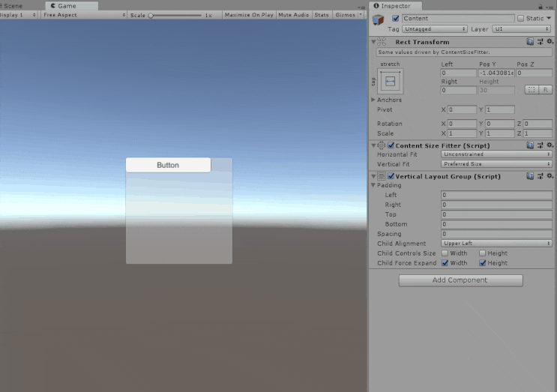Adjust the Game view Scale slider
This screenshot has height=392, width=557.
pos(175,15)
